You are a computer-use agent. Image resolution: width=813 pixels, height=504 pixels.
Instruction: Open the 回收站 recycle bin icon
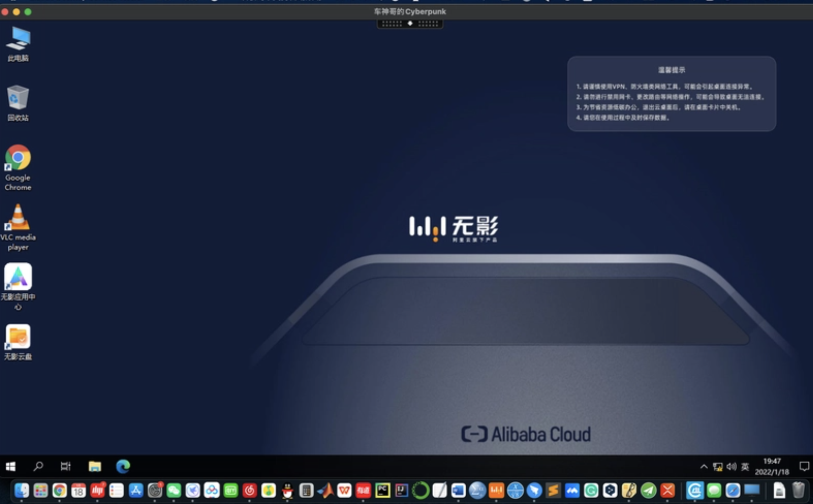18,103
